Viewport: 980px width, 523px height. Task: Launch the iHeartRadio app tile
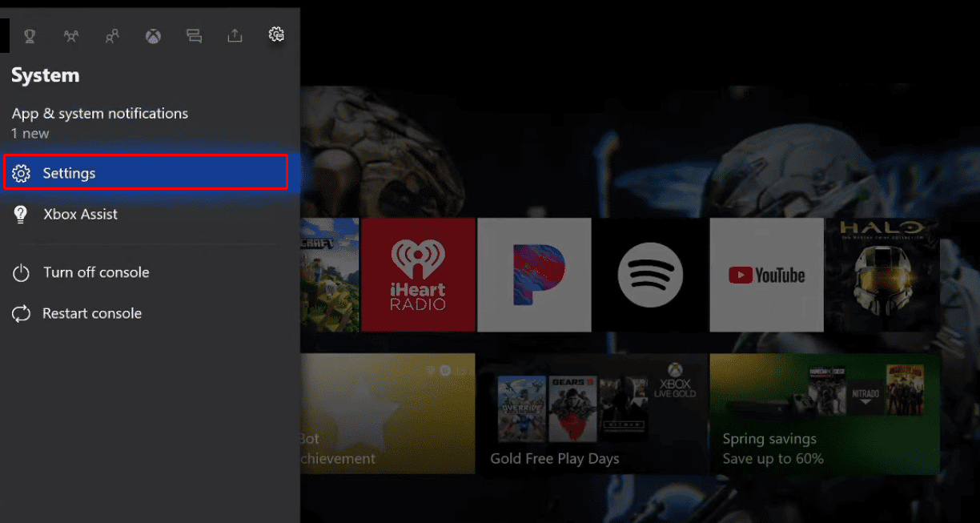point(418,275)
